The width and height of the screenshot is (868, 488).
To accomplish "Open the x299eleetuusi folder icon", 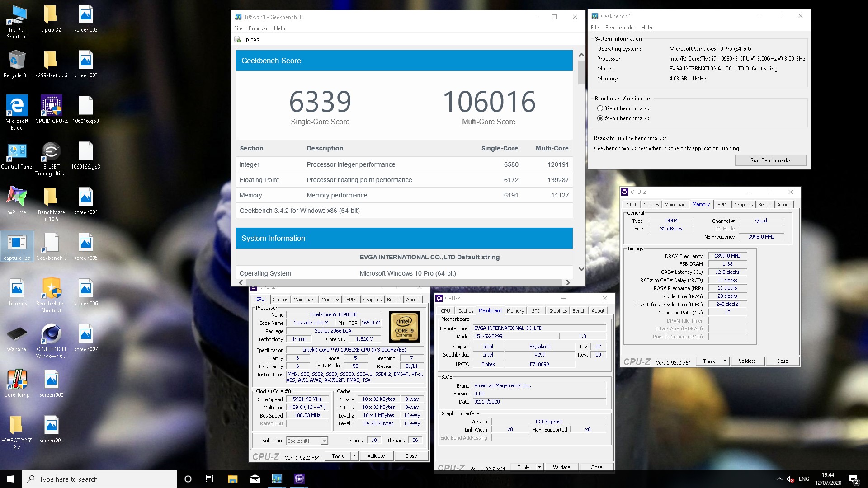I will tap(51, 64).
